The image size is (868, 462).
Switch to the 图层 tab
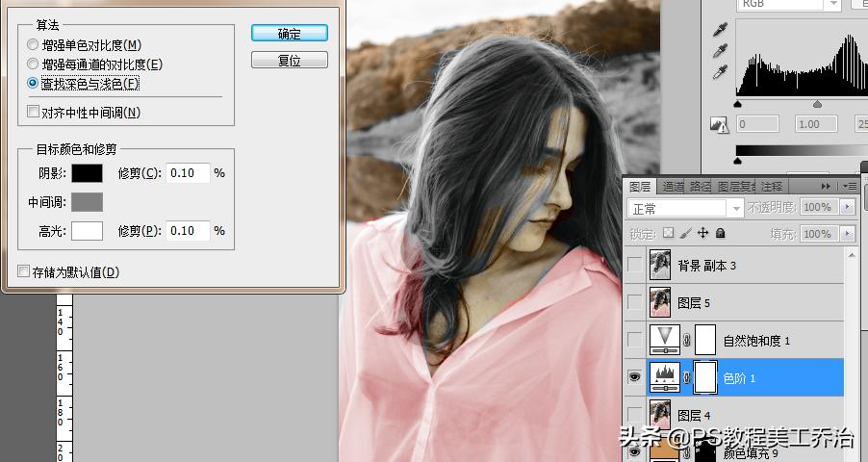(640, 187)
